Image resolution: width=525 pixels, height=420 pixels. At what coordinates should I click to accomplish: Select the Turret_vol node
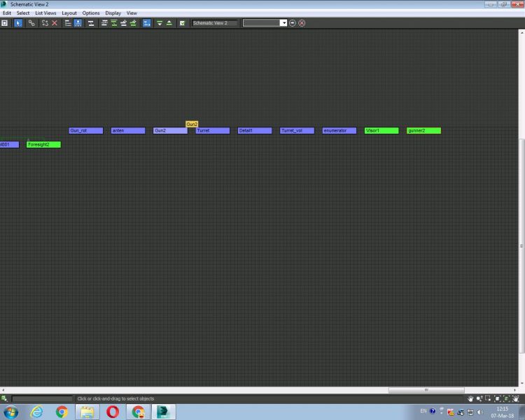pos(297,131)
